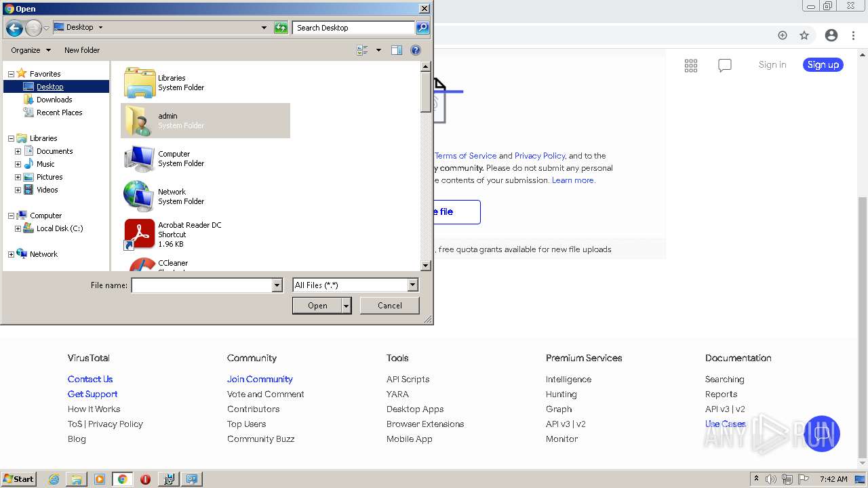The width and height of the screenshot is (868, 488).
Task: Expand the Videos library node
Action: pyautogui.click(x=18, y=190)
